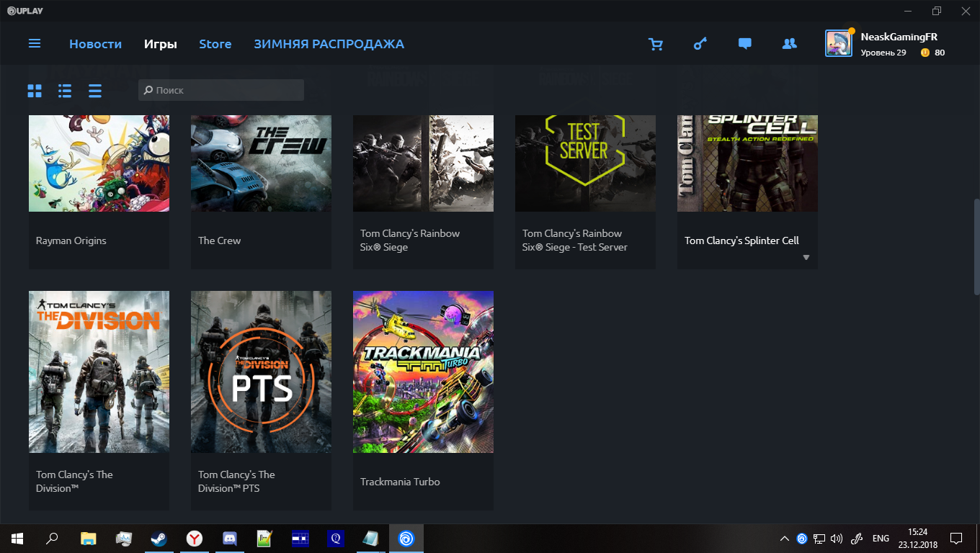
Task: Open the network tray icon
Action: coord(819,539)
